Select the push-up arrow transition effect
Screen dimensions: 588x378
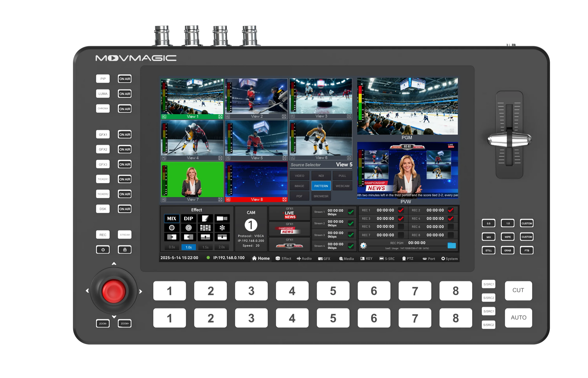coord(205,237)
